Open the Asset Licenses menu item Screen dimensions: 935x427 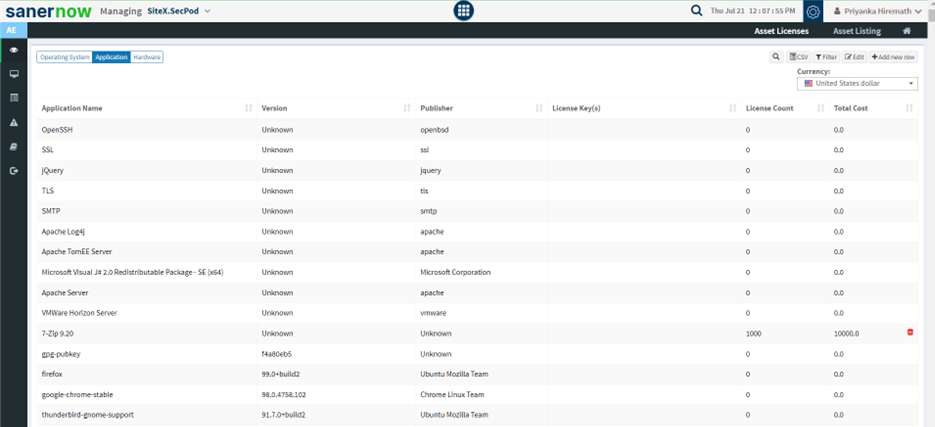click(781, 31)
